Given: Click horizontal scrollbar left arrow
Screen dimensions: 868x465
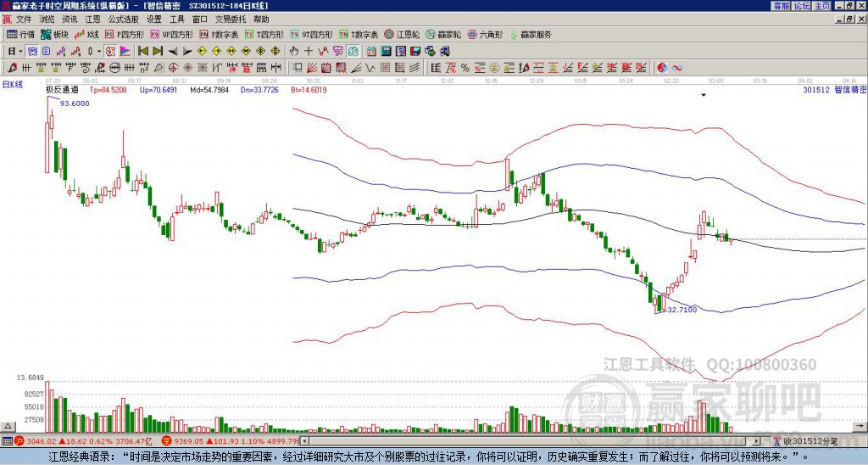Looking at the screenshot, I should click(305, 441).
